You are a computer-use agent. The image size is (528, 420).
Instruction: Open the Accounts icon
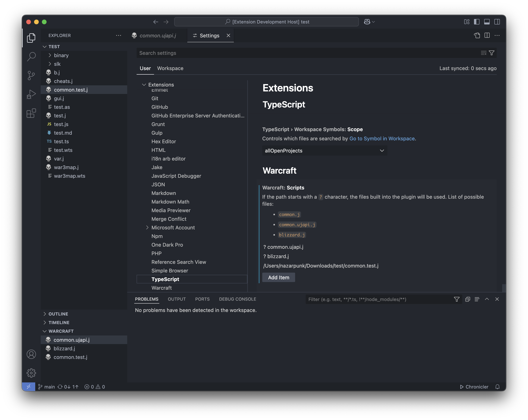click(x=31, y=354)
